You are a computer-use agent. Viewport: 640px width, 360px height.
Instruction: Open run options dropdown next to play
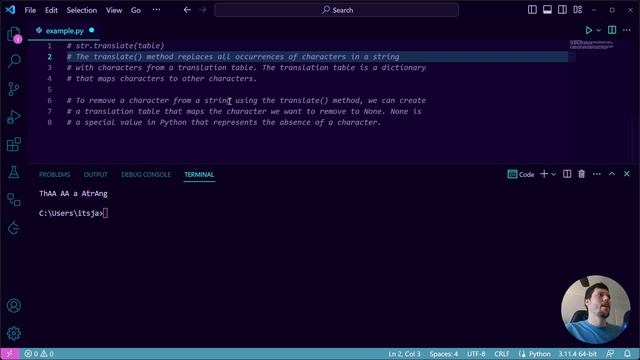(x=598, y=30)
